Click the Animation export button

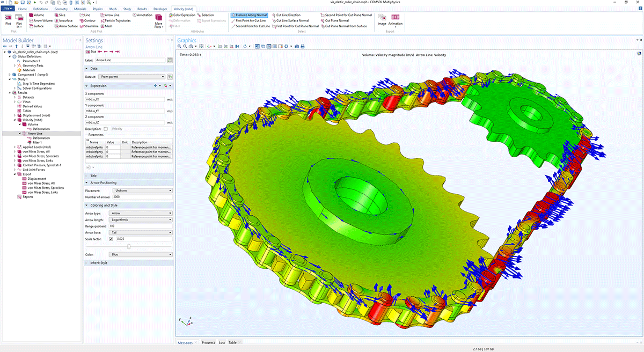click(396, 20)
